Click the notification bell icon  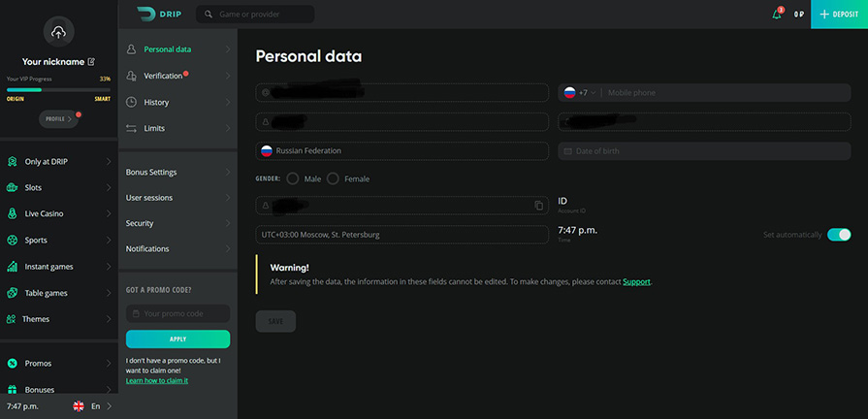777,15
